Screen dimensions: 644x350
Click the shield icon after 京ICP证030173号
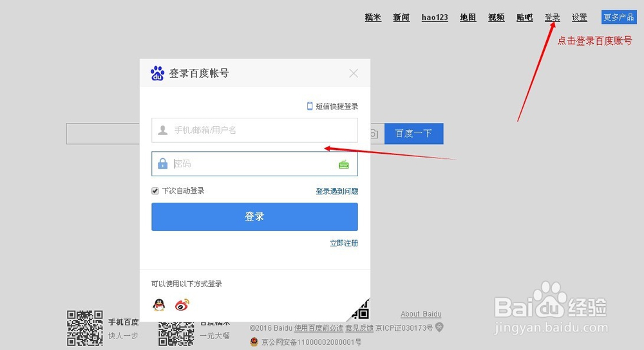point(439,327)
